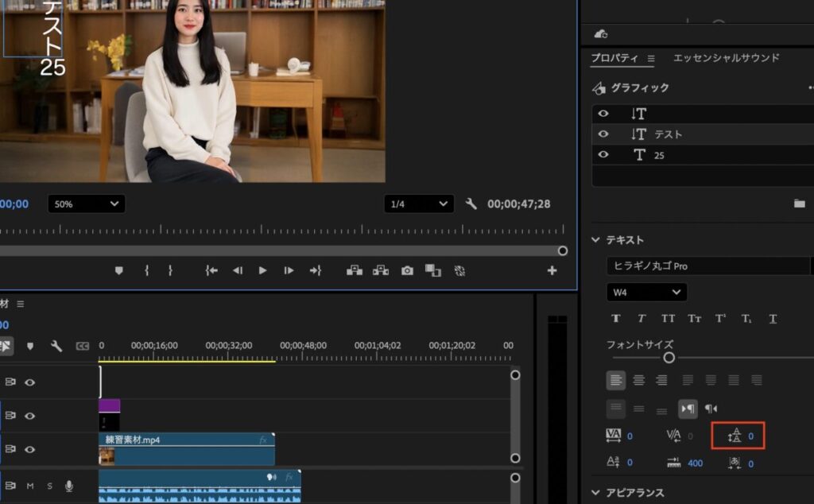Switch to the エッセンシャルサウンド tab
This screenshot has width=814, height=504.
tap(726, 58)
